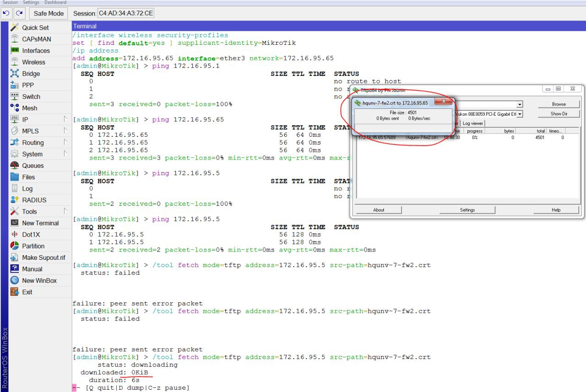Image resolution: width=586 pixels, height=392 pixels.
Task: Click the Redo arrow icon in WinBox toolbar
Action: 19,13
